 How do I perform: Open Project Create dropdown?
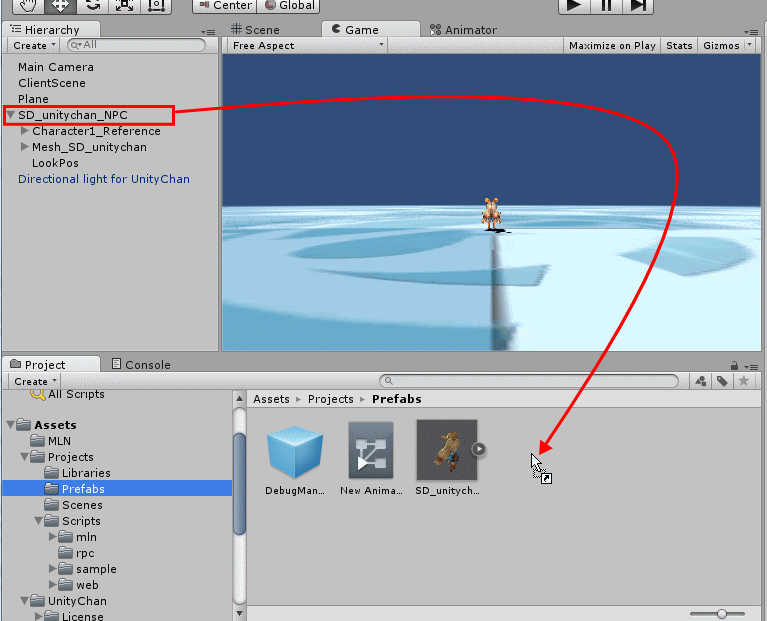pos(35,381)
